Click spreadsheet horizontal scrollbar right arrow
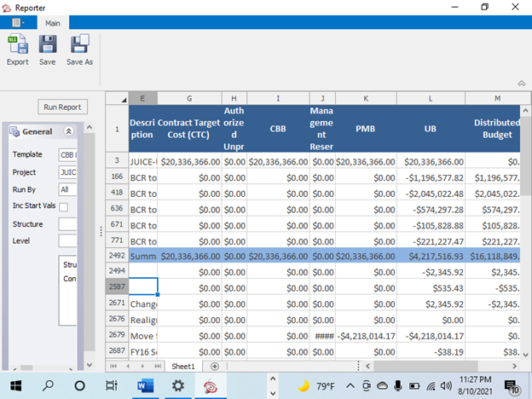The width and height of the screenshot is (532, 399). [514, 366]
